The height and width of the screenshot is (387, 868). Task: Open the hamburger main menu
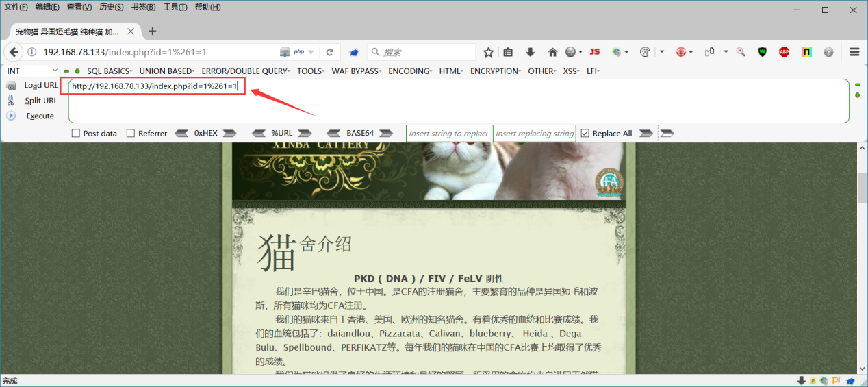pyautogui.click(x=854, y=52)
